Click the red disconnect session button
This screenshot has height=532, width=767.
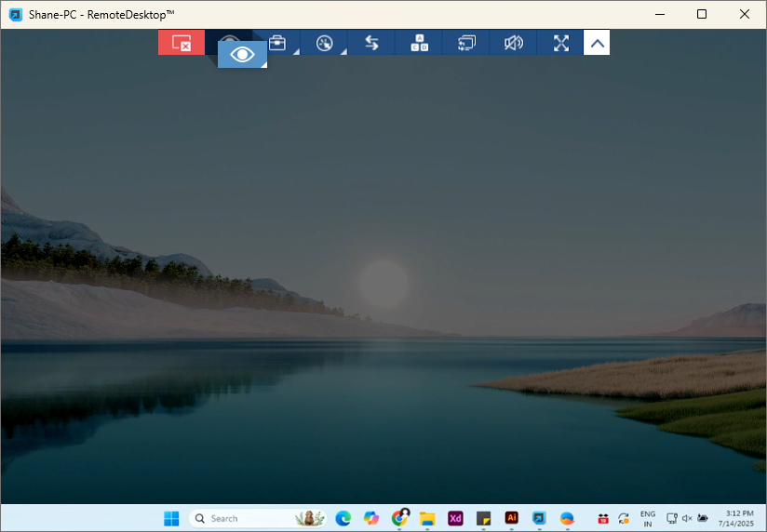coord(182,43)
